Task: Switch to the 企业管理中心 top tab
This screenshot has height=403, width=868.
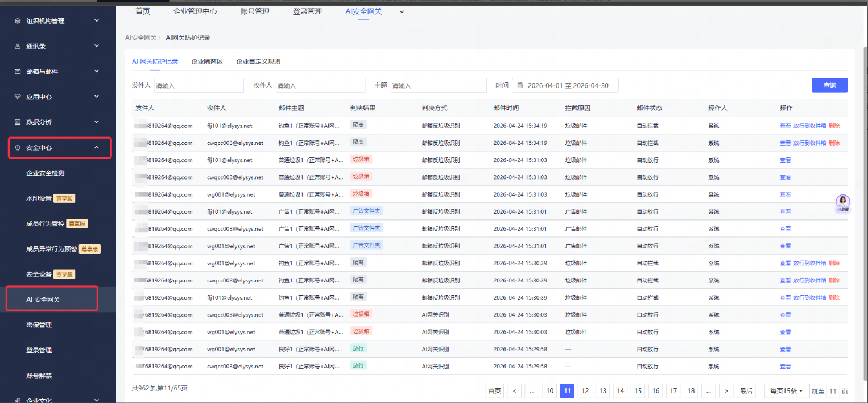Action: 195,11
